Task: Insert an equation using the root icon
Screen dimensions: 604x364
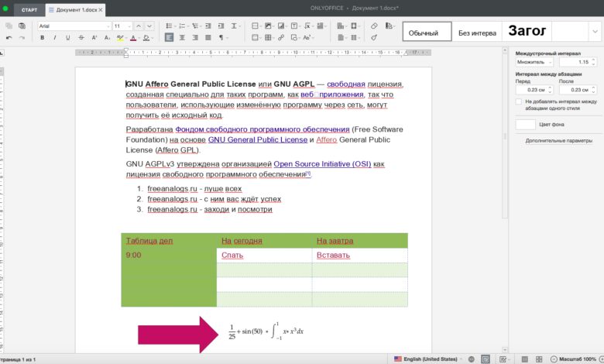Action: 307,26
